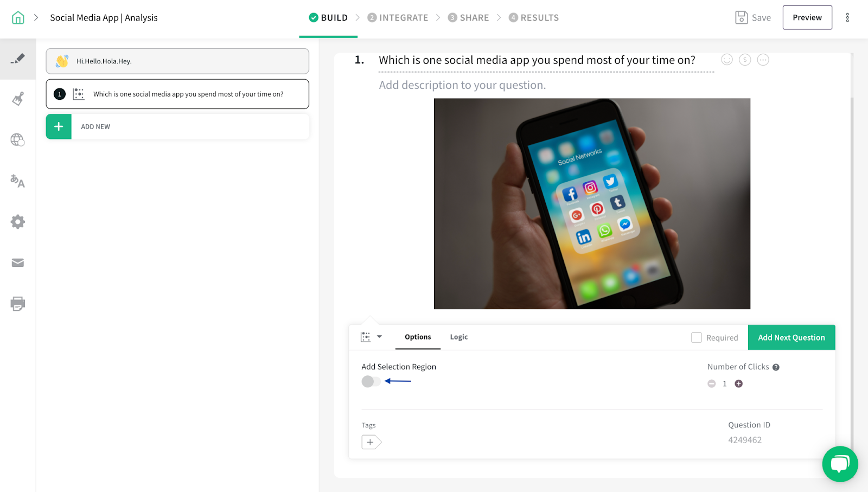Select the Hi.Hello.Hola.Hey. welcome item
The width and height of the screenshot is (868, 492).
(177, 61)
